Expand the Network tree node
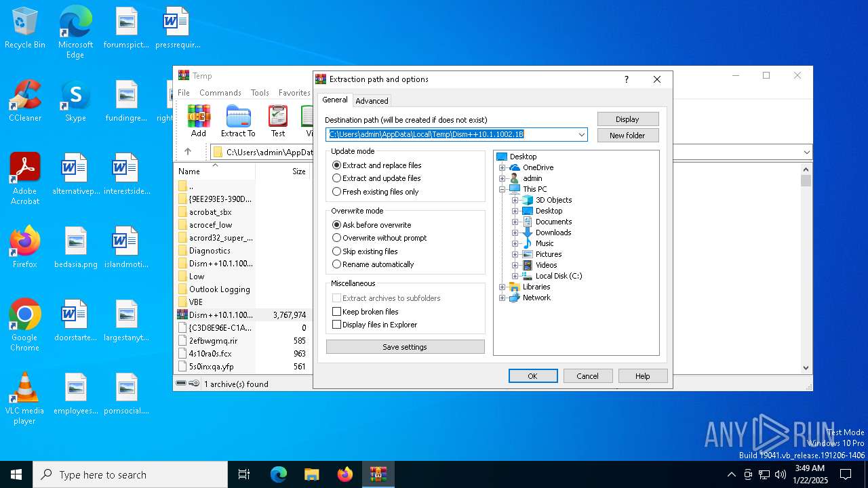Screen dimensions: 868x488 click(502, 298)
